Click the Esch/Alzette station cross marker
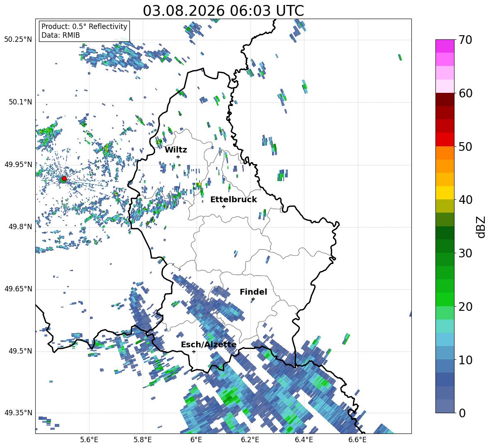Viewport: 491px width, 448px height. pos(194,351)
